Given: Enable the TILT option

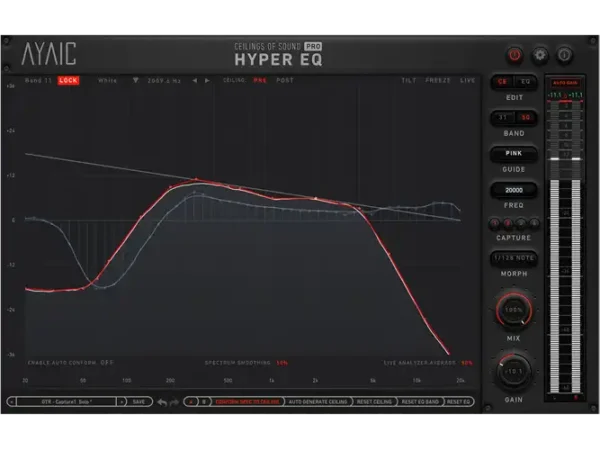Looking at the screenshot, I should coord(409,80).
